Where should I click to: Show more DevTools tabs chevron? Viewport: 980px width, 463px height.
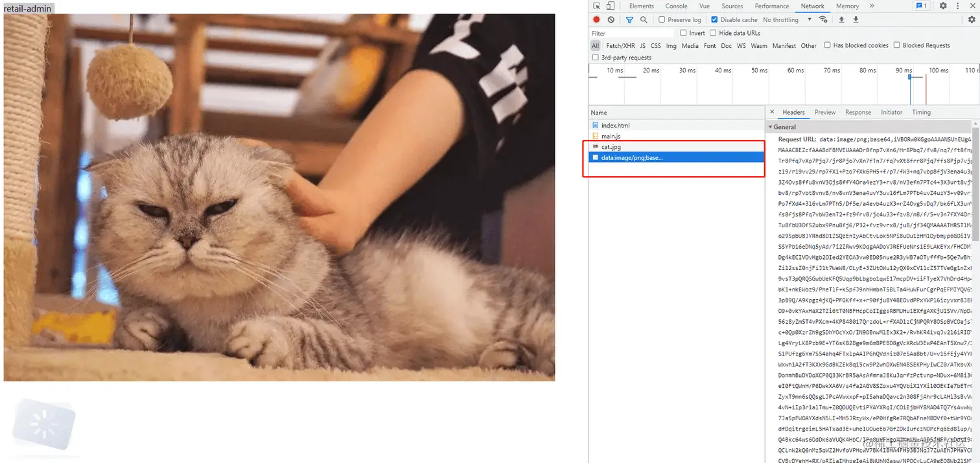[872, 6]
